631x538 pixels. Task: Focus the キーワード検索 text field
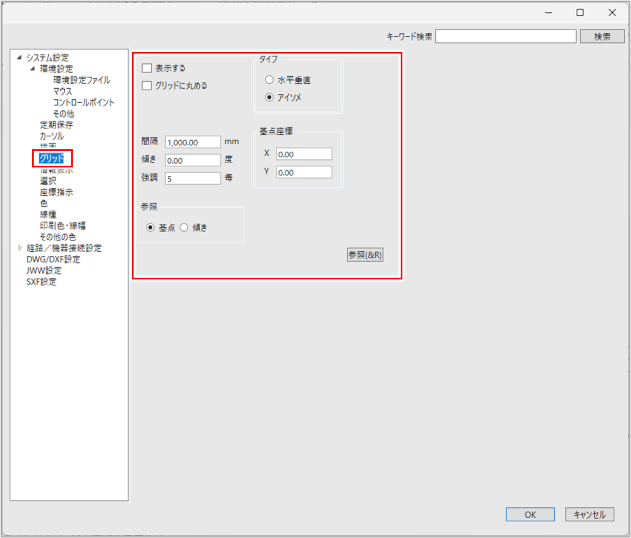[506, 36]
